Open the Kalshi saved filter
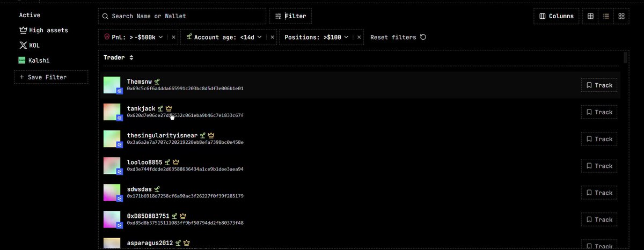 point(34,61)
